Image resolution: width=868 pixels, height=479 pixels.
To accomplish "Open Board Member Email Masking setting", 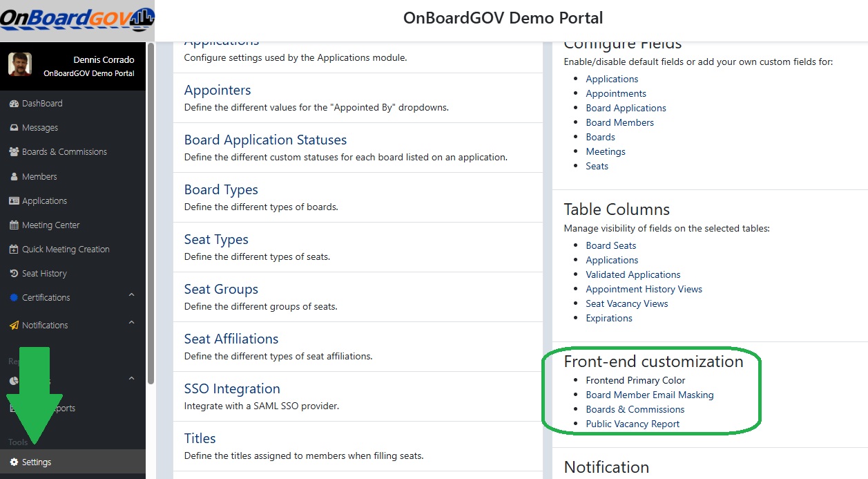I will coord(650,395).
